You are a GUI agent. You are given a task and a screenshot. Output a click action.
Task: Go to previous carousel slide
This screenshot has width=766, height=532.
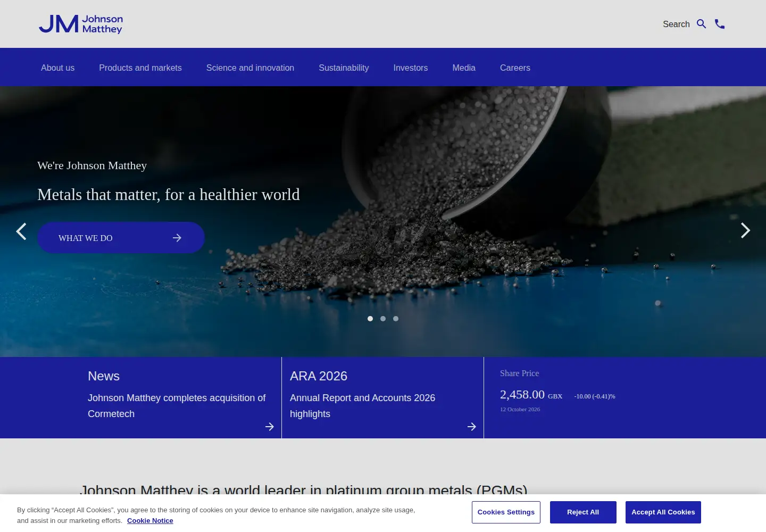21,231
